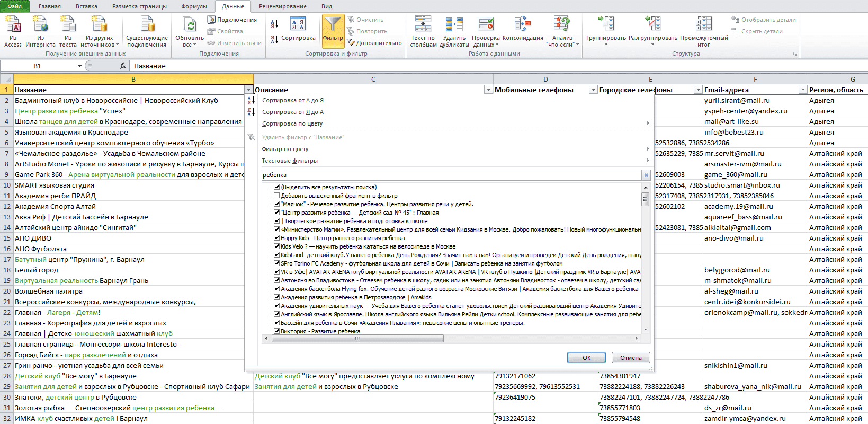The height and width of the screenshot is (424, 868).
Task: Click the sort А to Я ribbon icon
Action: point(274,24)
